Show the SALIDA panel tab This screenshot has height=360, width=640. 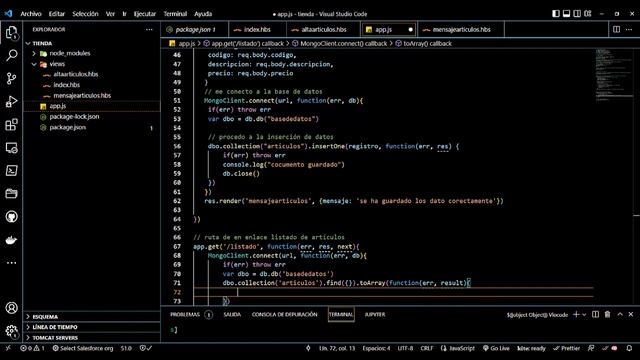(232, 314)
